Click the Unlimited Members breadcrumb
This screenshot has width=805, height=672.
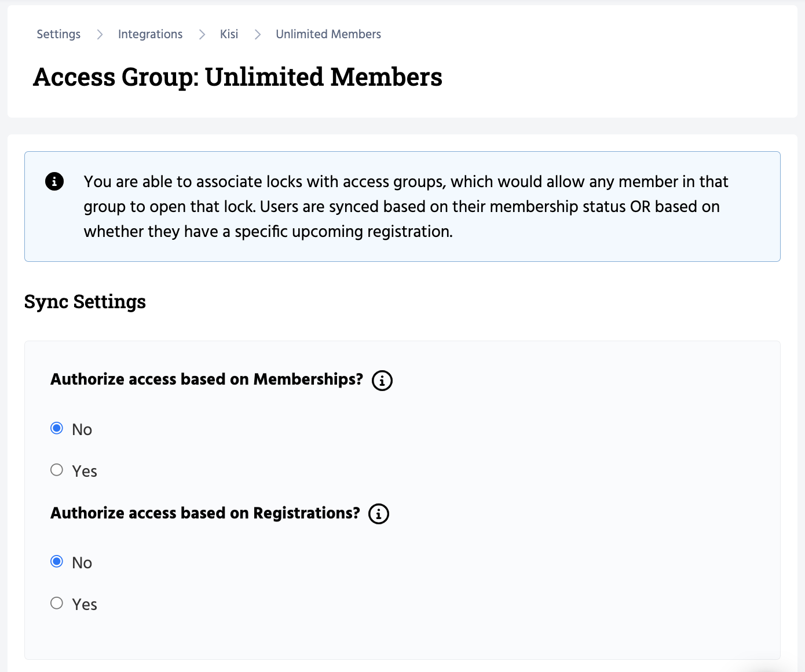pos(328,34)
